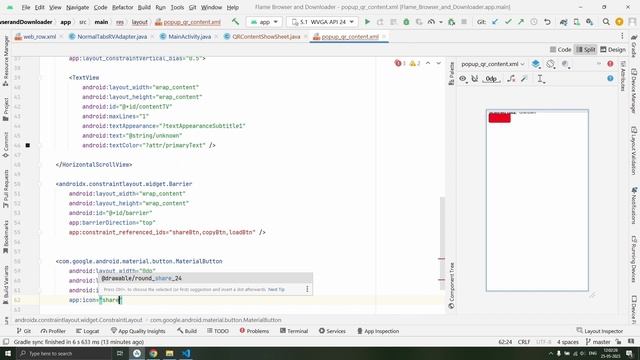
Task: Select the @drawable/round_share_24 suggestion
Action: [x=205, y=278]
